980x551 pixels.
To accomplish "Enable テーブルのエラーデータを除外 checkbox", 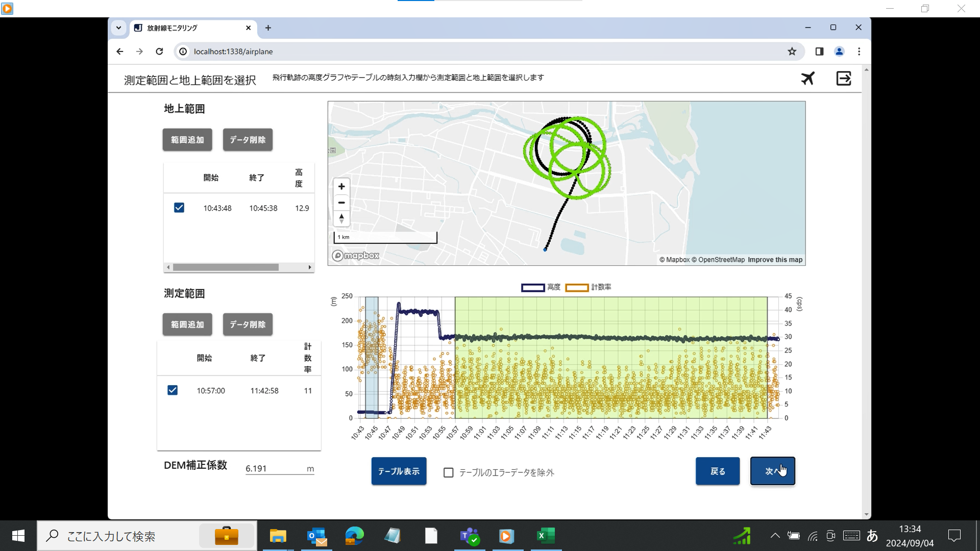I will 449,473.
